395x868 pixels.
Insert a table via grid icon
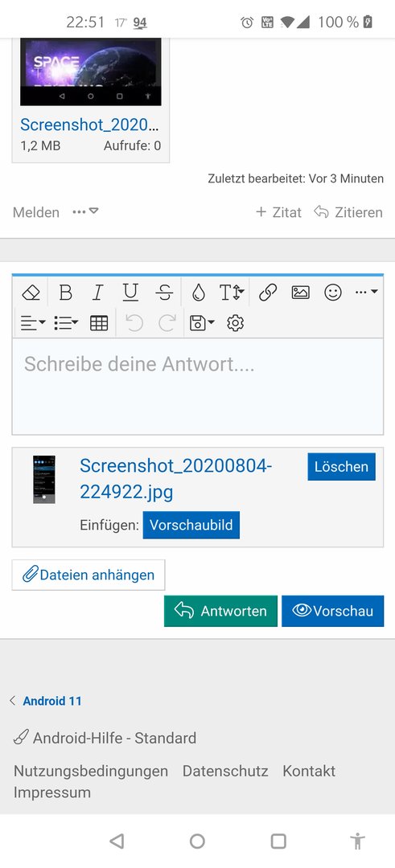pos(99,323)
